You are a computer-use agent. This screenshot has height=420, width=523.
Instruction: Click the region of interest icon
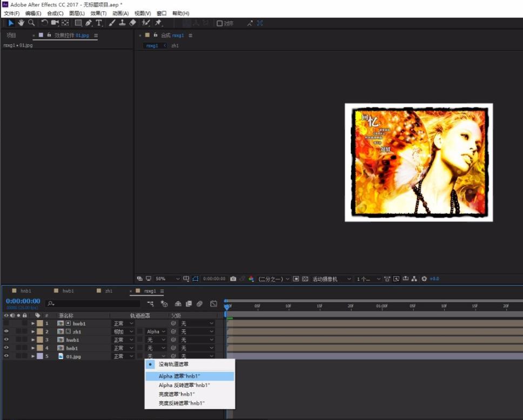(x=296, y=279)
